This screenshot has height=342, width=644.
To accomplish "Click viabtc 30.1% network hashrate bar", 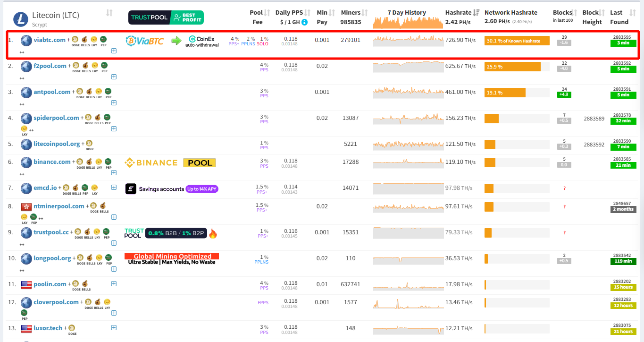I will coord(517,41).
